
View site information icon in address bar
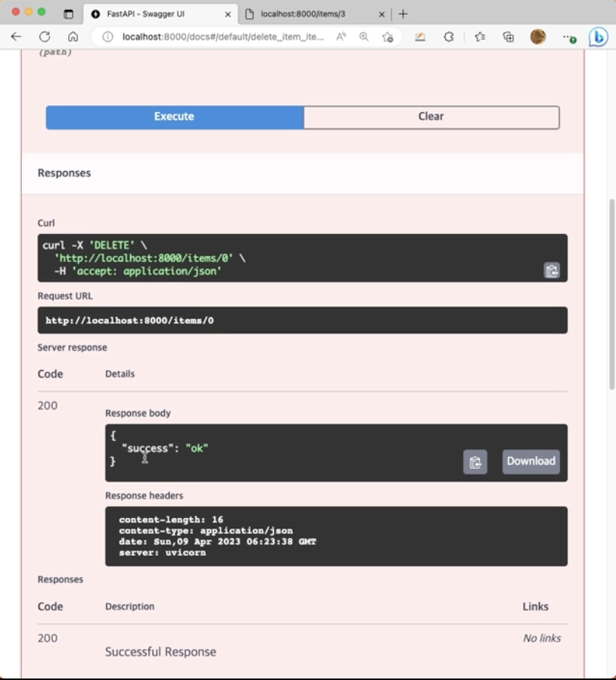click(x=107, y=37)
